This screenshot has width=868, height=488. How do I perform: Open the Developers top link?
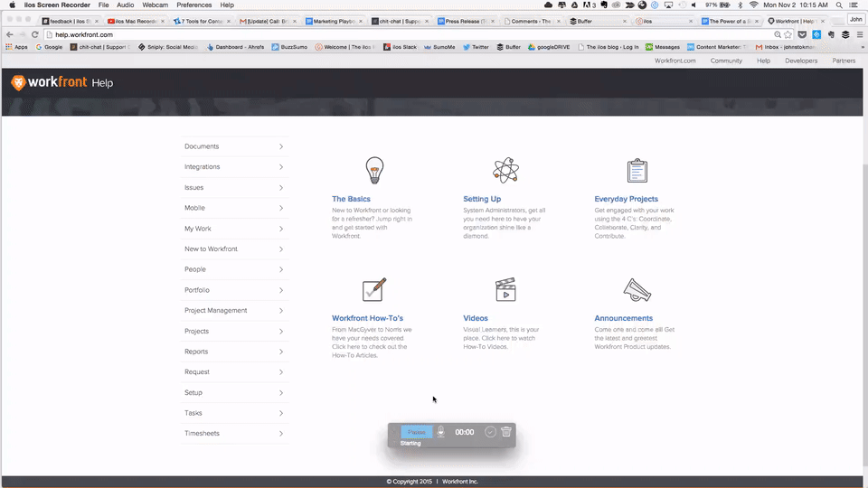click(801, 61)
